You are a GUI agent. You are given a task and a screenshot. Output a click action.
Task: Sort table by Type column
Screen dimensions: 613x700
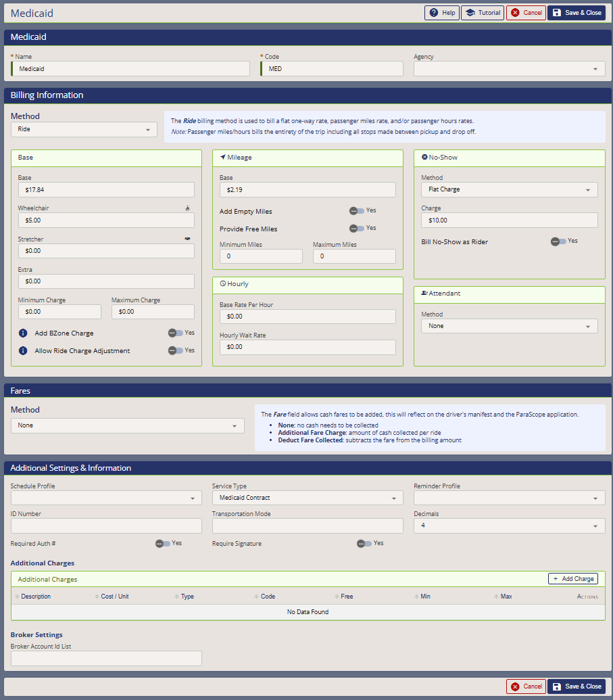click(185, 597)
